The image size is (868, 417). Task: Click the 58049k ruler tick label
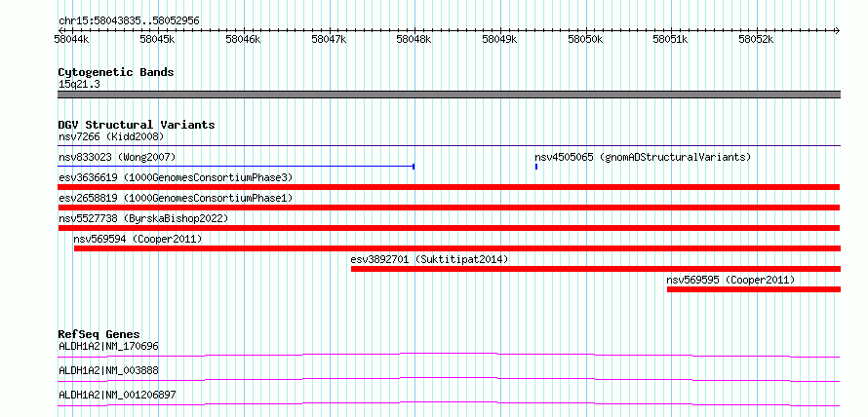[499, 39]
